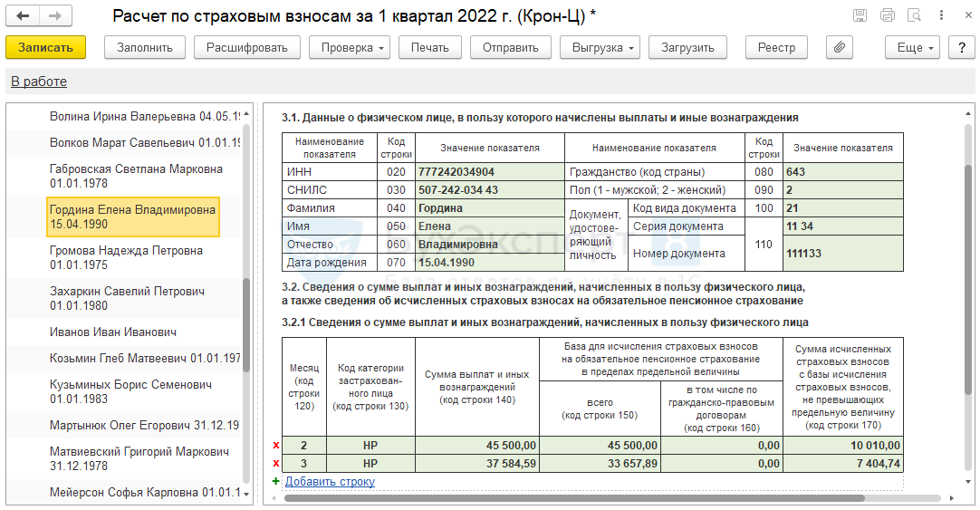Image resolution: width=980 pixels, height=510 pixels.
Task: Open help with the question mark button
Action: point(962,47)
